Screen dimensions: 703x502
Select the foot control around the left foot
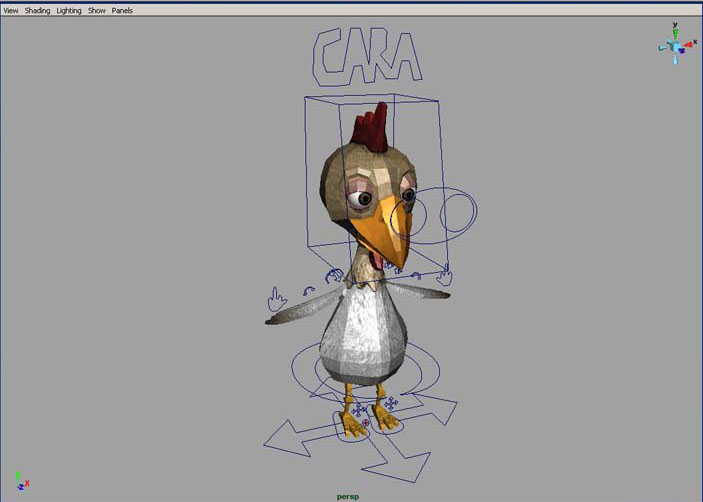[351, 427]
